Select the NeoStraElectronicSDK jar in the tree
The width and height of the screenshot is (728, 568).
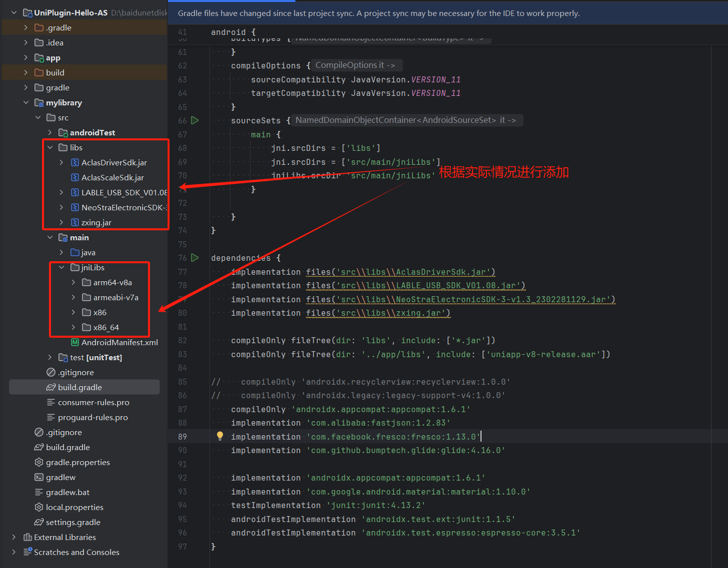tap(124, 207)
